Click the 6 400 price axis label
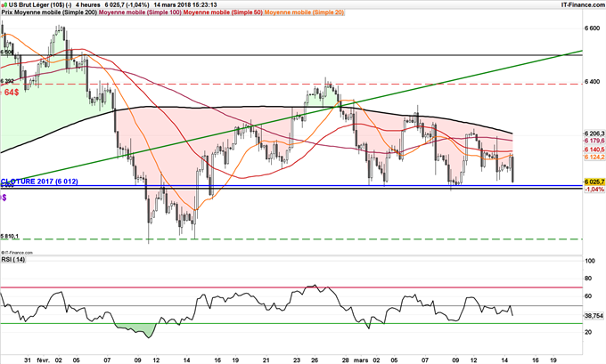Image resolution: width=606 pixels, height=364 pixels. pos(592,82)
